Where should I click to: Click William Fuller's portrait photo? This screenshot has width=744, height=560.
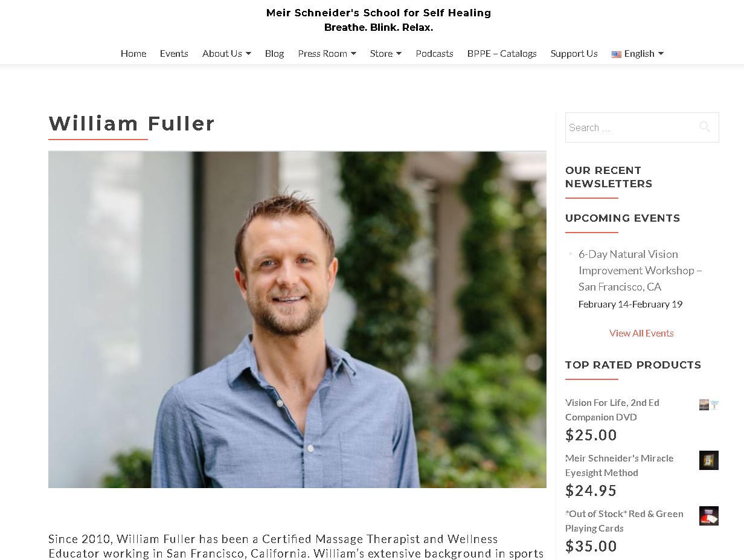tap(297, 320)
